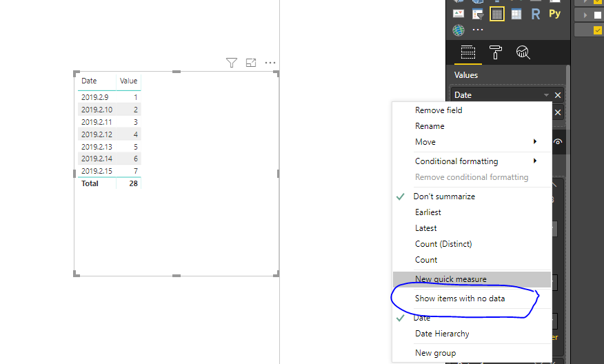Select the KPI visual icon

459,14
